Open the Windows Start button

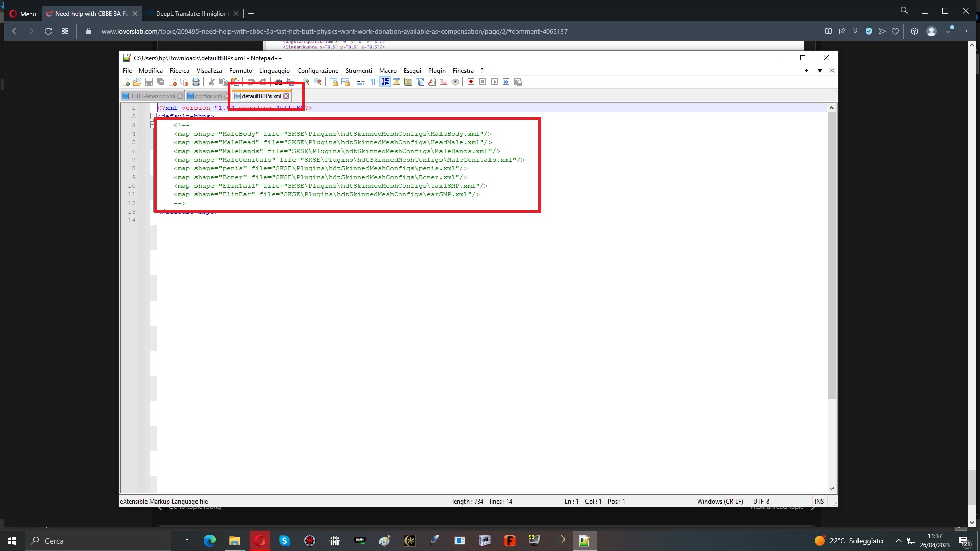pyautogui.click(x=12, y=541)
